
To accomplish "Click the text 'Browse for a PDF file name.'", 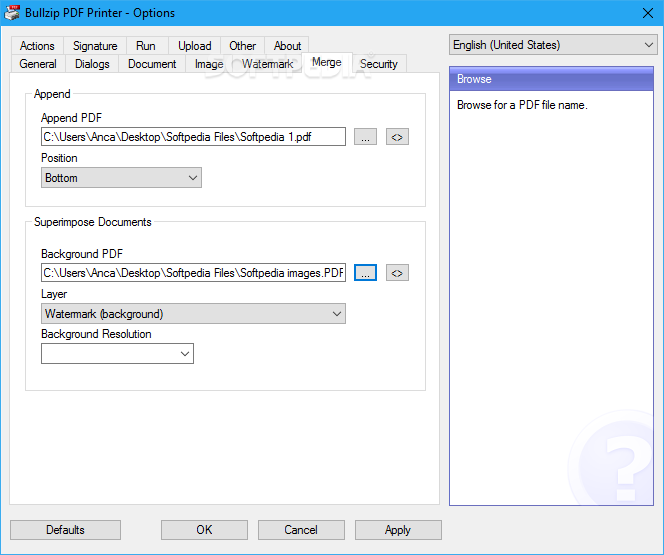I will pos(522,105).
